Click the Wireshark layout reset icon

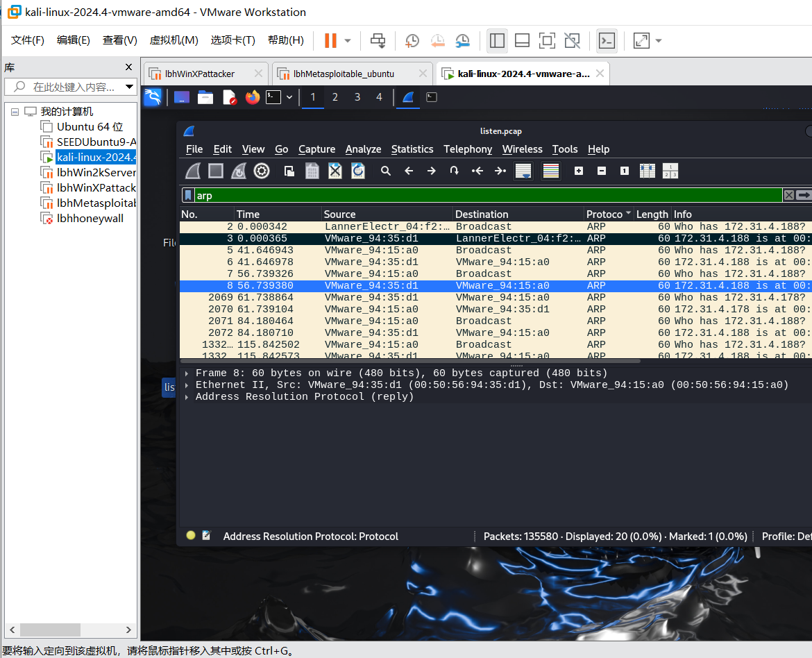click(x=670, y=171)
